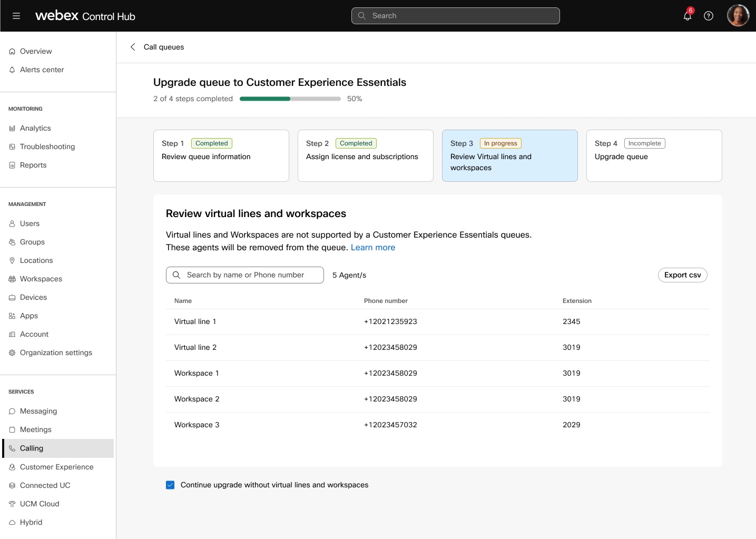
Task: Uncheck Continue upgrade without virtual lines checkbox
Action: pos(170,485)
